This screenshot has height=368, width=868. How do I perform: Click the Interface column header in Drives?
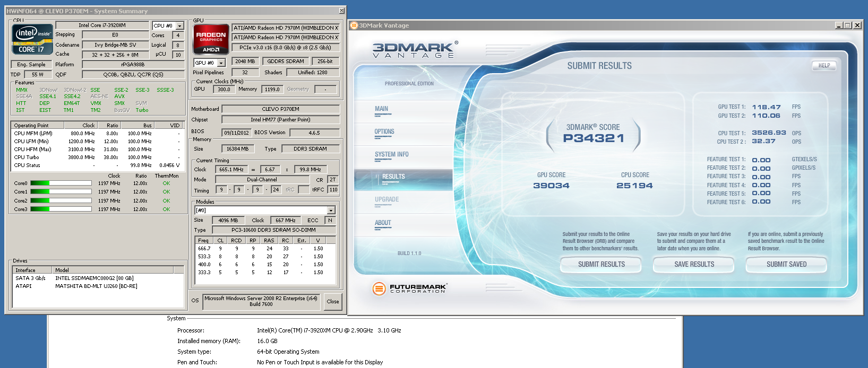[32, 270]
